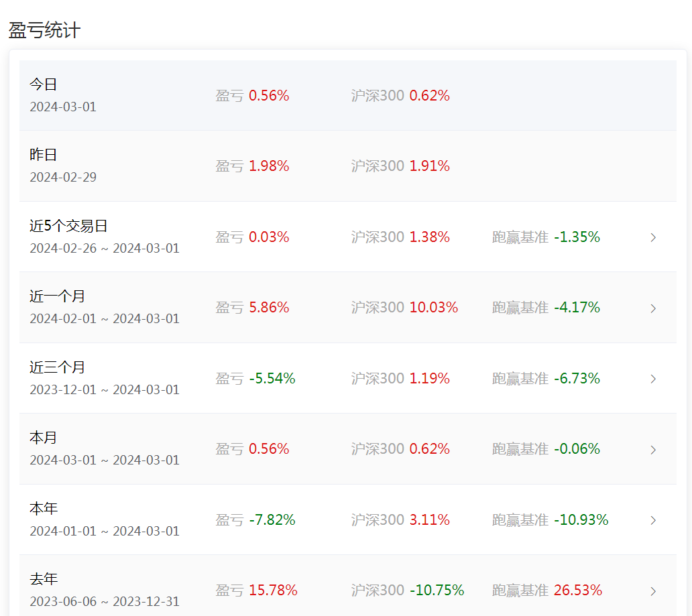Click 昨日 沪深300 value 1.91%
Viewport: 692px width, 616px height.
pyautogui.click(x=429, y=166)
